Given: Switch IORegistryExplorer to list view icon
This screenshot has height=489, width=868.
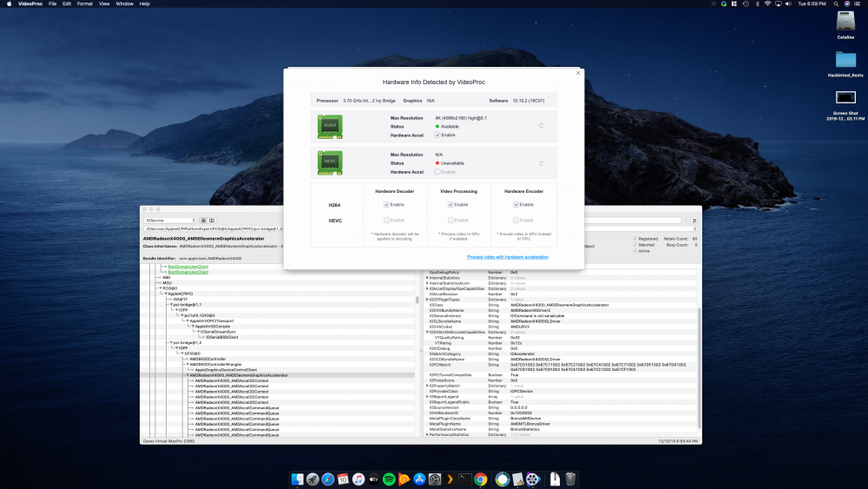Looking at the screenshot, I should click(x=203, y=221).
